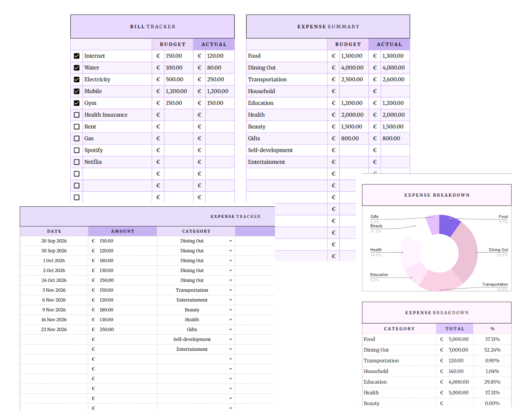Click the Dining Out donut chart segment
This screenshot has height=420, width=525.
coord(467,252)
